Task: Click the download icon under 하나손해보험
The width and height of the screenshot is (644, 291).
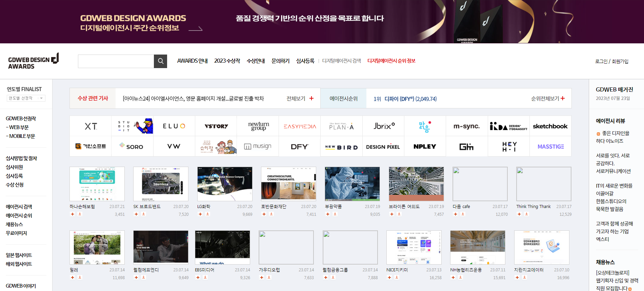Action: point(80,214)
